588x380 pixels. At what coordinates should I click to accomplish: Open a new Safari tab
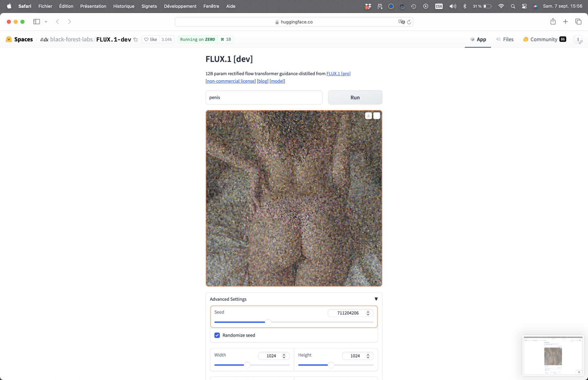click(565, 22)
